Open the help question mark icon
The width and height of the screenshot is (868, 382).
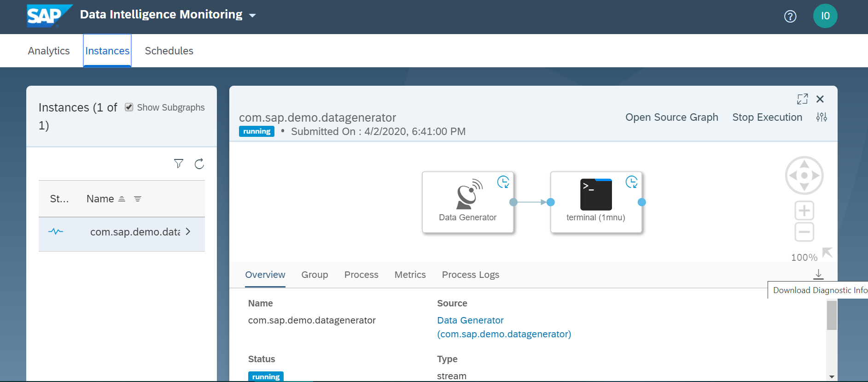790,17
